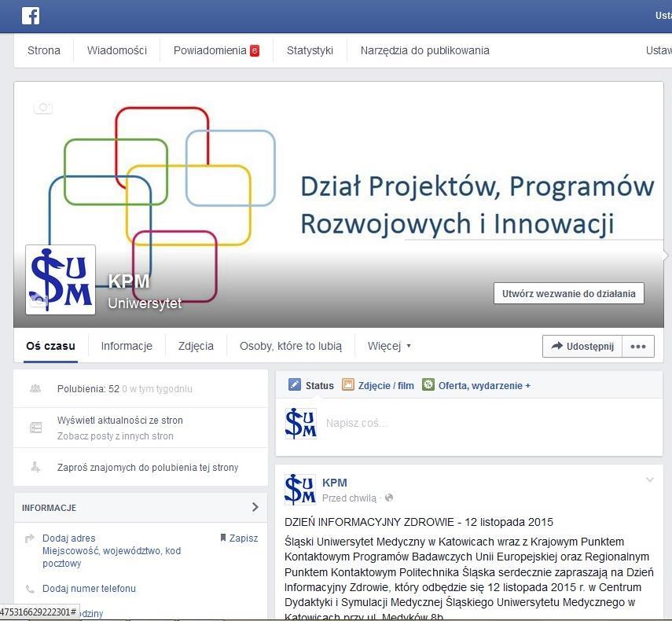Open Wyświetl aktualności ze stron
The height and width of the screenshot is (621, 672).
point(120,421)
